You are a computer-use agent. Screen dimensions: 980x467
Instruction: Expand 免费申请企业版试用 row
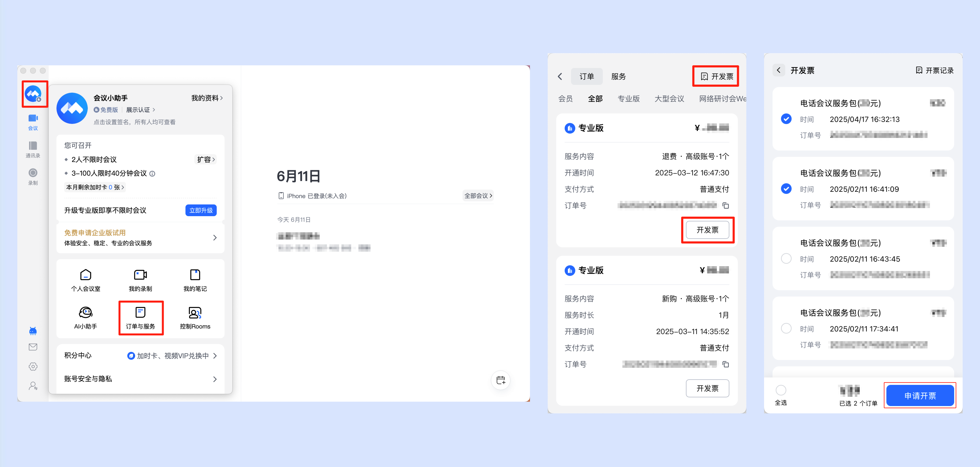[140, 238]
